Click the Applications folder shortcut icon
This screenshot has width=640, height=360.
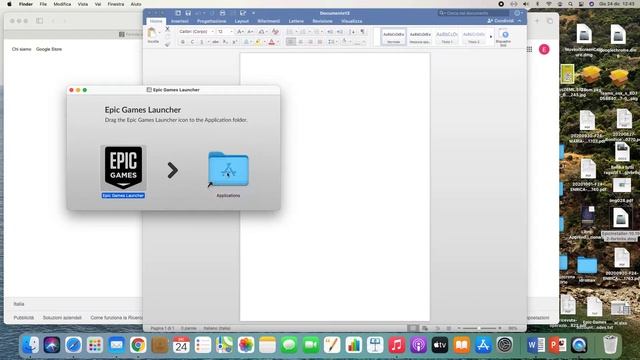[228, 169]
